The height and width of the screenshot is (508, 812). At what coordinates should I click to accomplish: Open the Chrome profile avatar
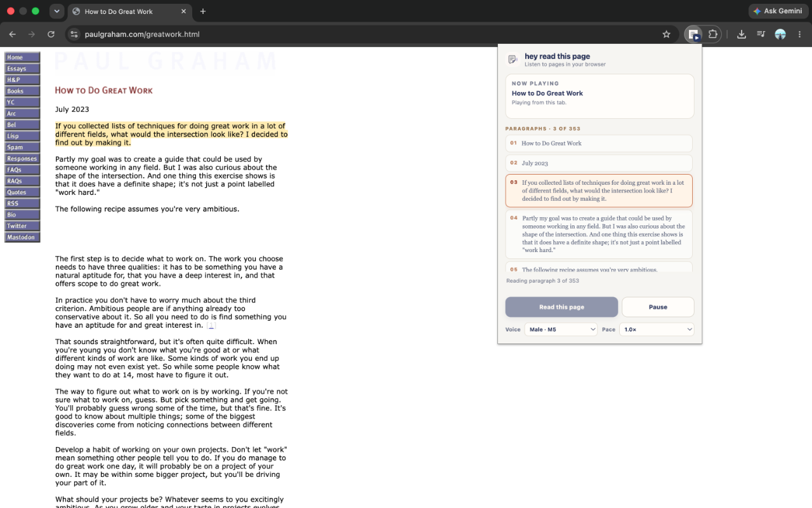tap(780, 34)
